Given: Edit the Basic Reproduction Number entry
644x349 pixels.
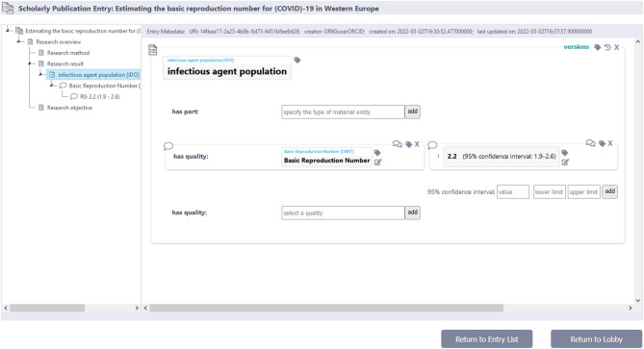Looking at the screenshot, I should [x=378, y=162].
